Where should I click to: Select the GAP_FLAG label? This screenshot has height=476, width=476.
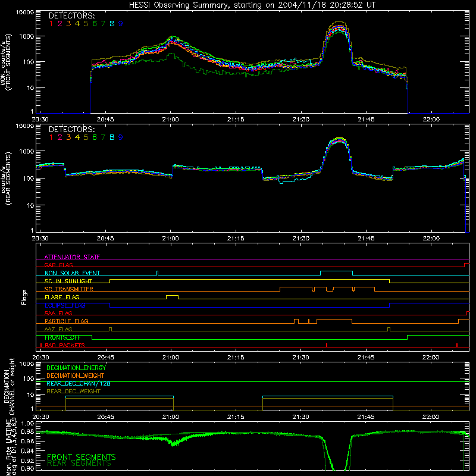[x=58, y=265]
